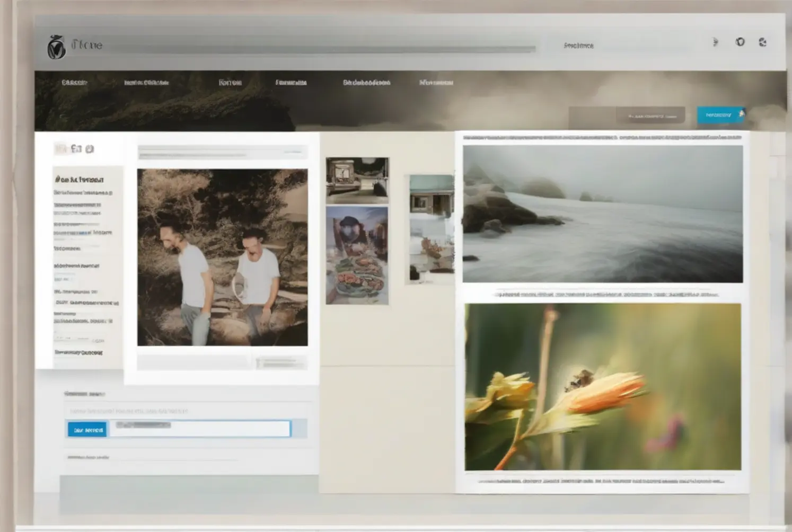Open the flower with bee photograph
The image size is (792, 532).
[603, 387]
